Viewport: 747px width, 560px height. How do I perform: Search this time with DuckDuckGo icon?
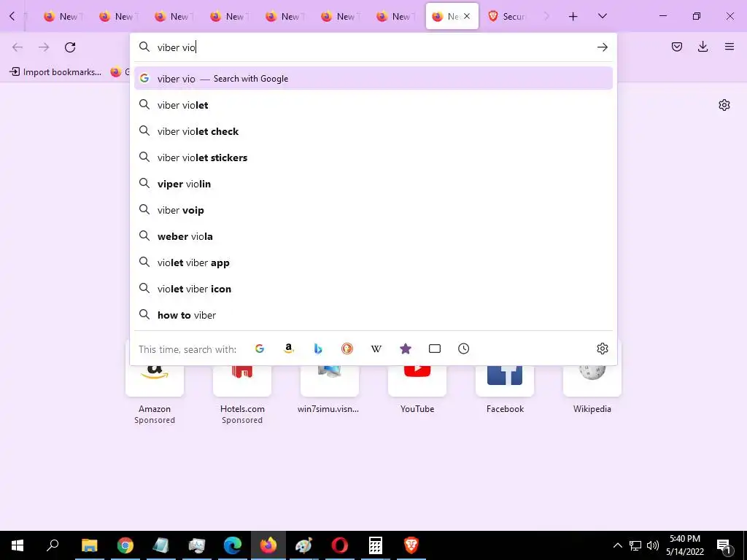coord(347,349)
